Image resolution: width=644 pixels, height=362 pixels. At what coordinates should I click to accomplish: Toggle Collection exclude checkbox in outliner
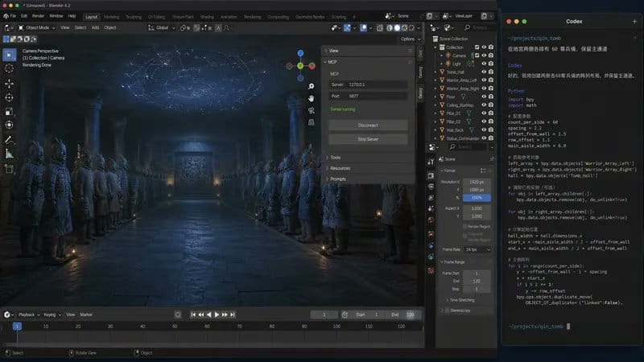click(477, 47)
